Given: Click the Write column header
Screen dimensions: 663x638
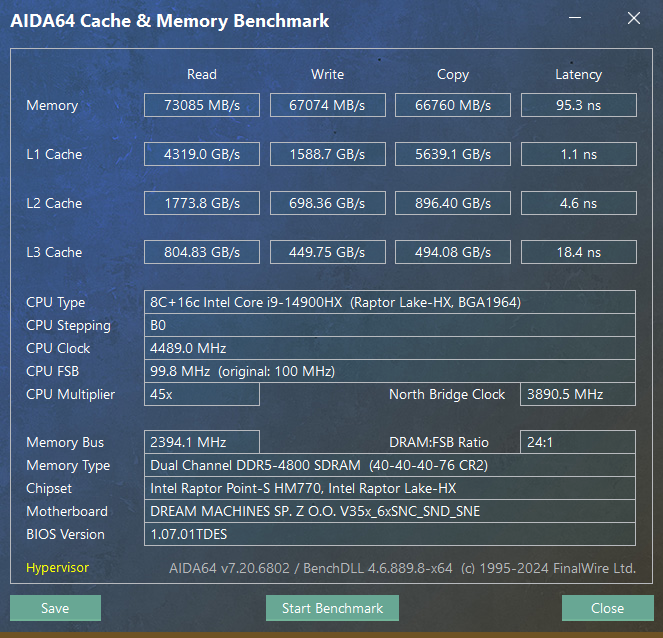Looking at the screenshot, I should tap(328, 74).
